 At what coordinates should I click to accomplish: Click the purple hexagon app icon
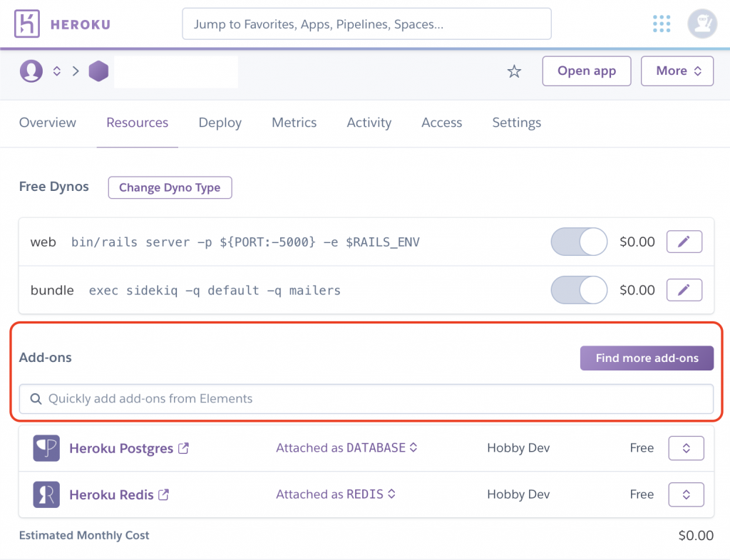point(98,71)
